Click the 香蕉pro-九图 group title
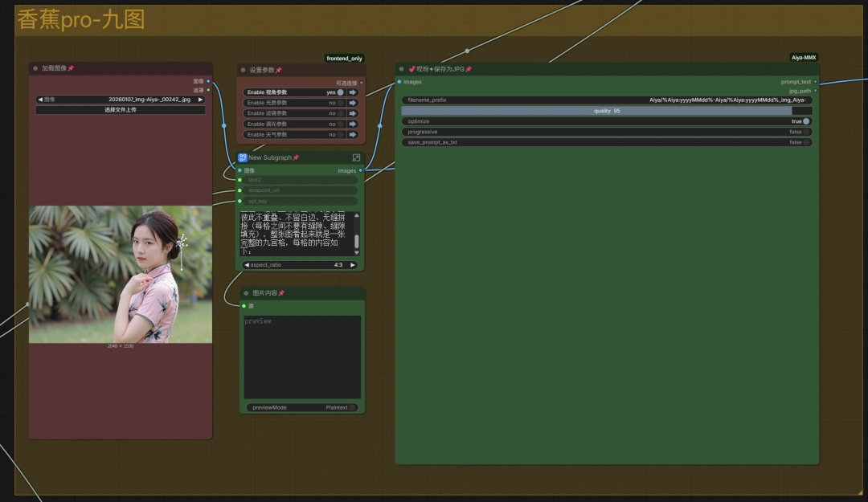868x502 pixels. (80, 20)
